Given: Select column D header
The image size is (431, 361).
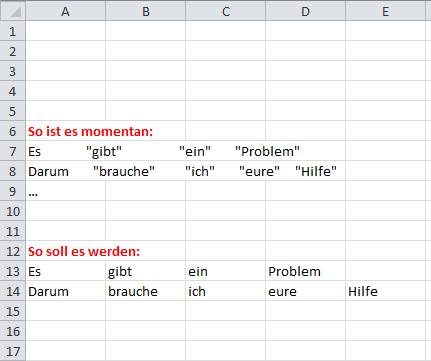Looking at the screenshot, I should pos(305,11).
